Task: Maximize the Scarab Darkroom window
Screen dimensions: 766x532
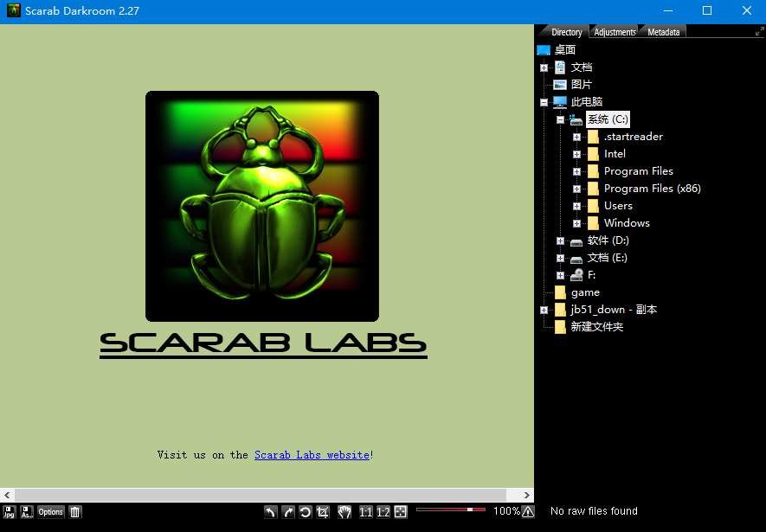Action: tap(707, 10)
